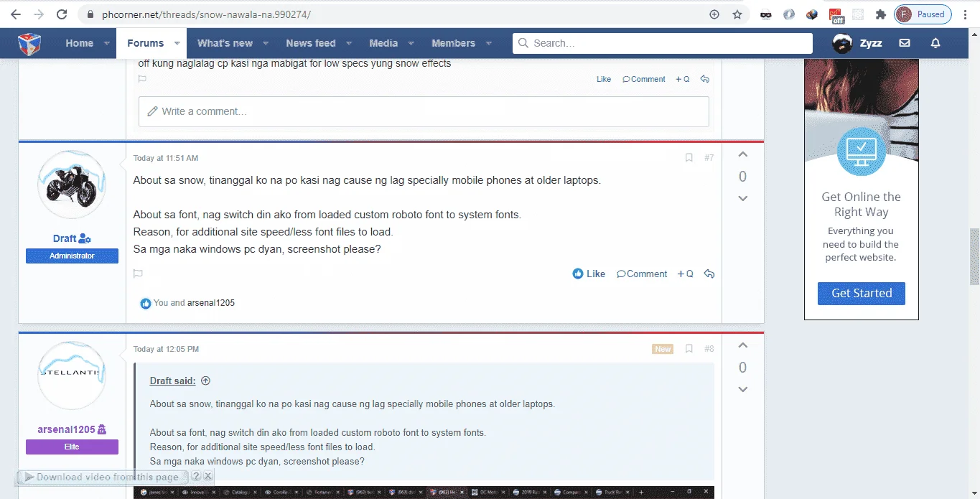This screenshot has width=980, height=499.
Task: Expand the What's new dropdown arrow
Action: coord(266,43)
